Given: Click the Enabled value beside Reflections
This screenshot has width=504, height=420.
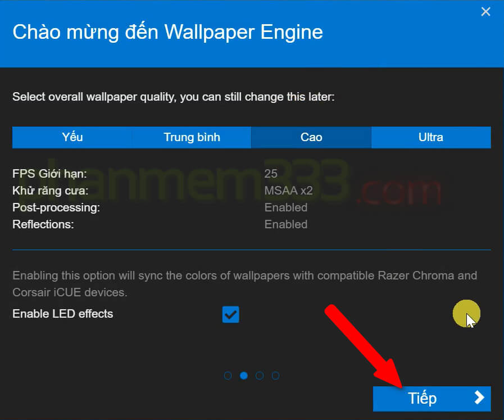Looking at the screenshot, I should coord(286,224).
